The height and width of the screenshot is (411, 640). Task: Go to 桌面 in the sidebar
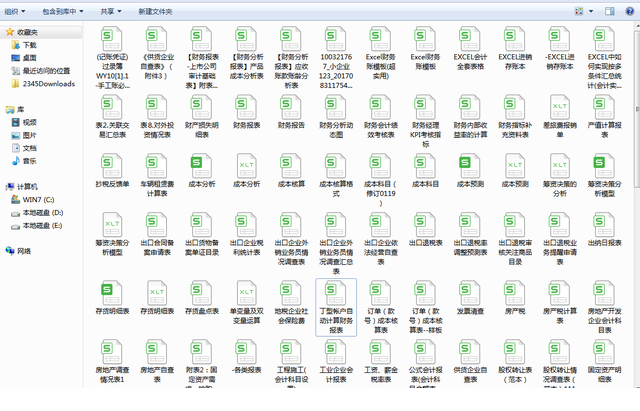point(24,58)
